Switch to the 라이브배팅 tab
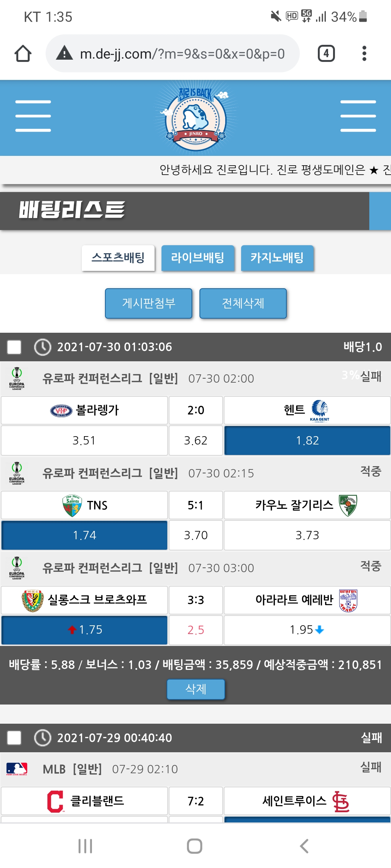This screenshot has width=391, height=868. 198,258
